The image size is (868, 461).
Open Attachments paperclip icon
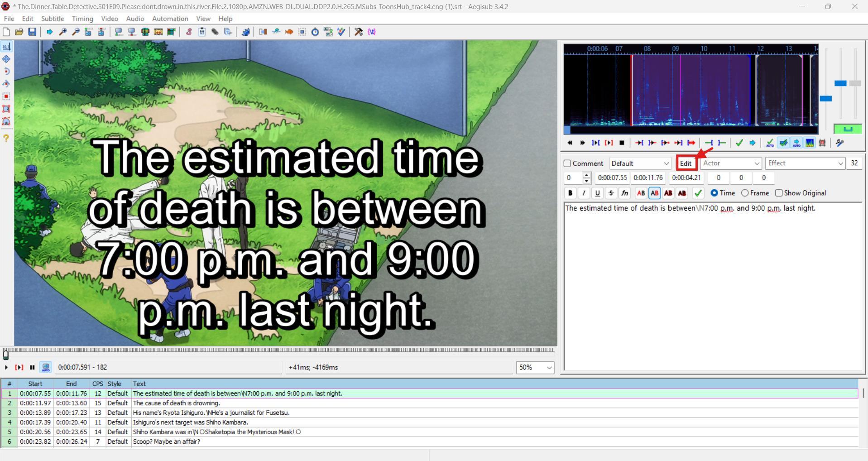215,32
